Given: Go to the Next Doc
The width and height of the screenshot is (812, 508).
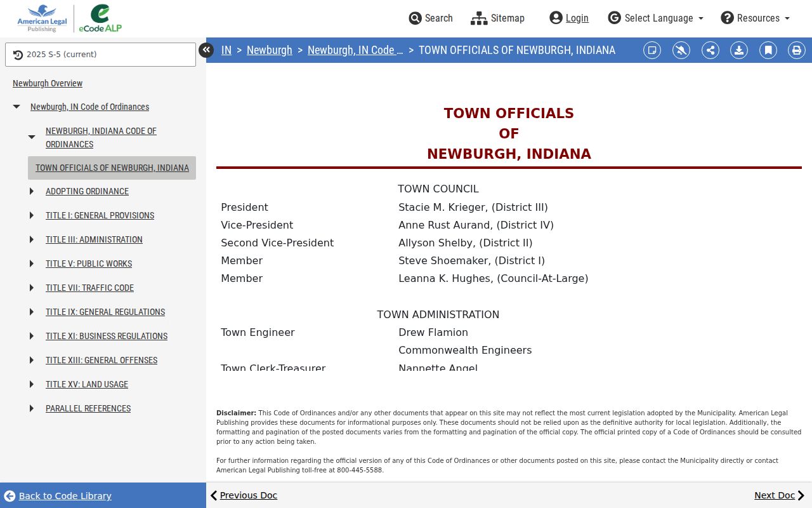Looking at the screenshot, I should click(x=780, y=495).
